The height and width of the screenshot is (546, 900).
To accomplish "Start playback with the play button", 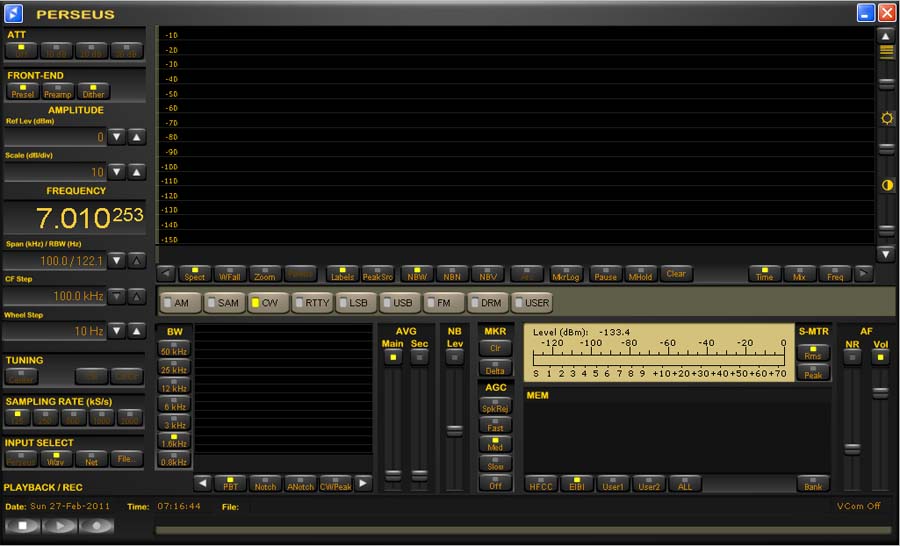I will click(59, 525).
